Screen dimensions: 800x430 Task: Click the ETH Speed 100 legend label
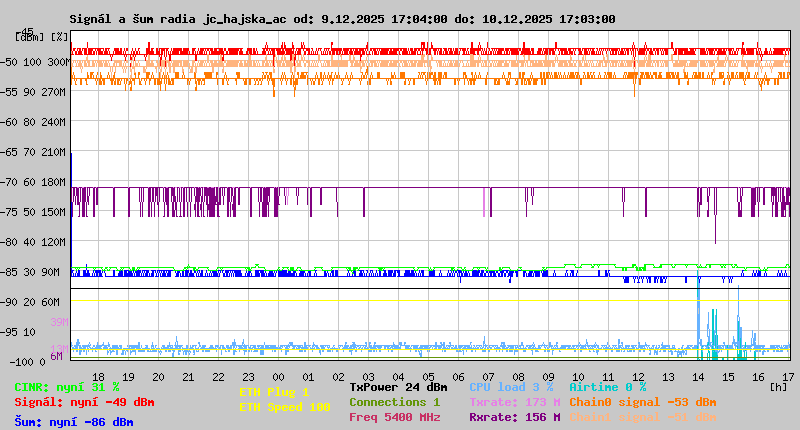(x=284, y=407)
